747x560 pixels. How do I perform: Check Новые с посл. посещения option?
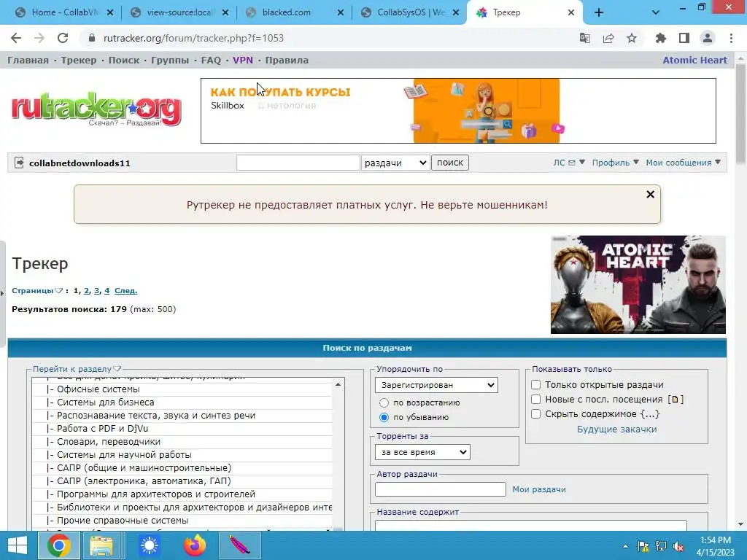coord(536,399)
